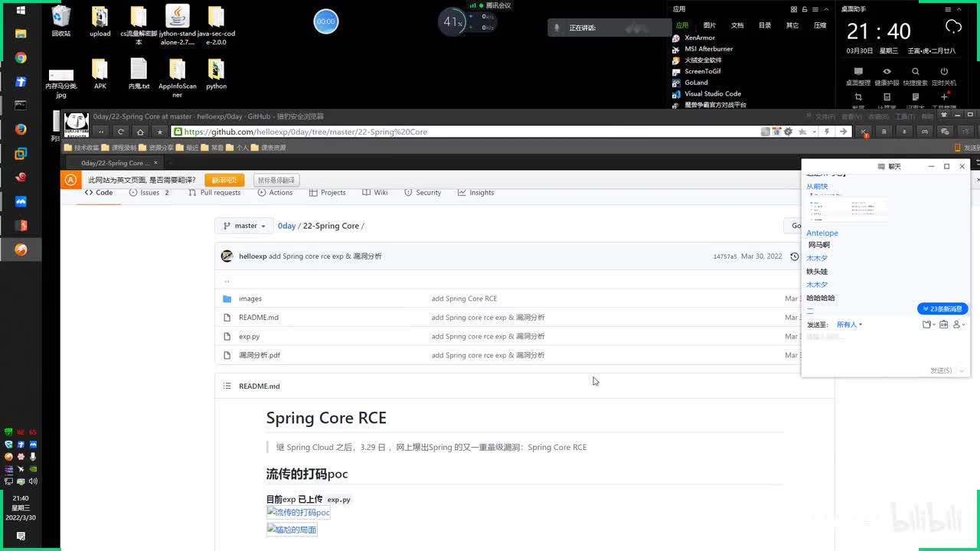Switch to the Pull requests tab
The width and height of the screenshot is (980, 551).
click(x=214, y=193)
